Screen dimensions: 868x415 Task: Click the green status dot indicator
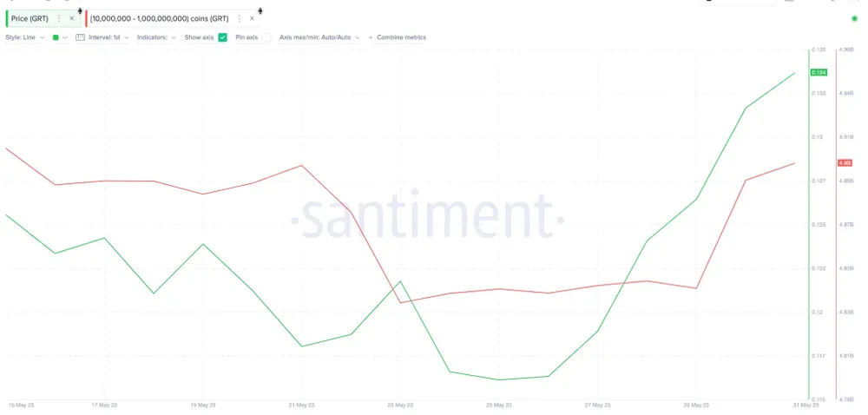click(854, 18)
